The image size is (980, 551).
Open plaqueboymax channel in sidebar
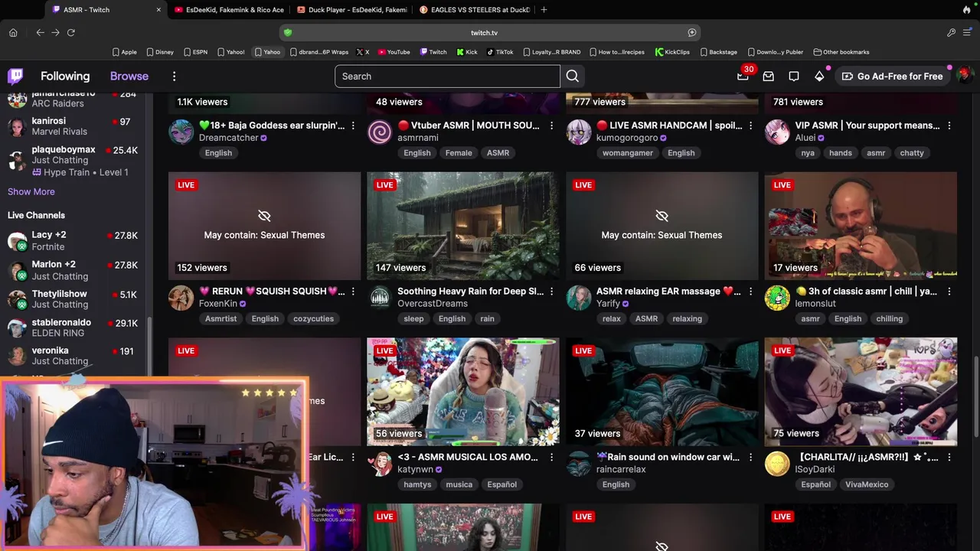(73, 161)
